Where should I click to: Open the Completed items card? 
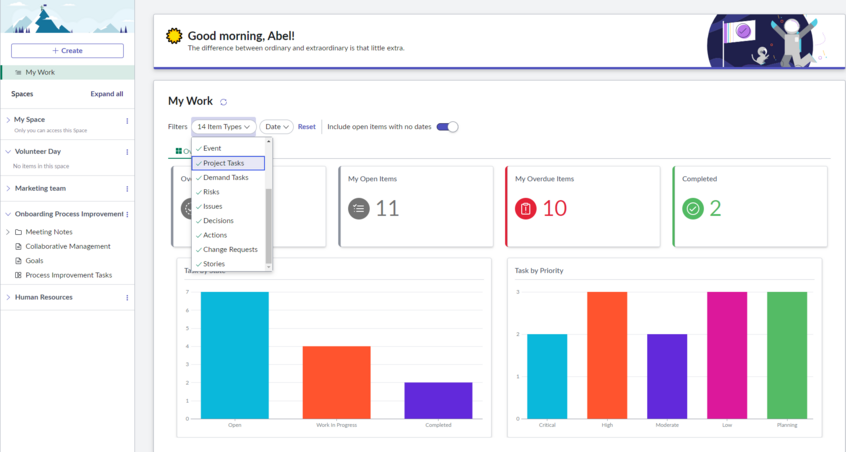tap(750, 207)
